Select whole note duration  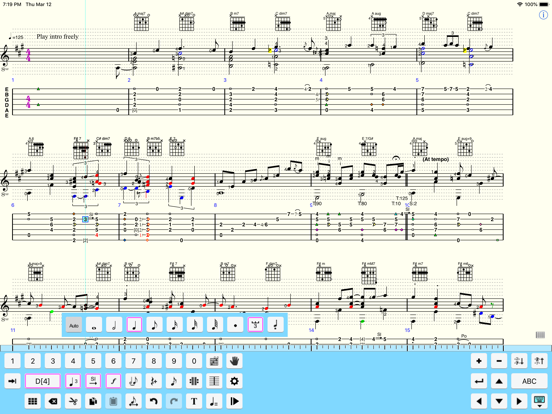(94, 325)
